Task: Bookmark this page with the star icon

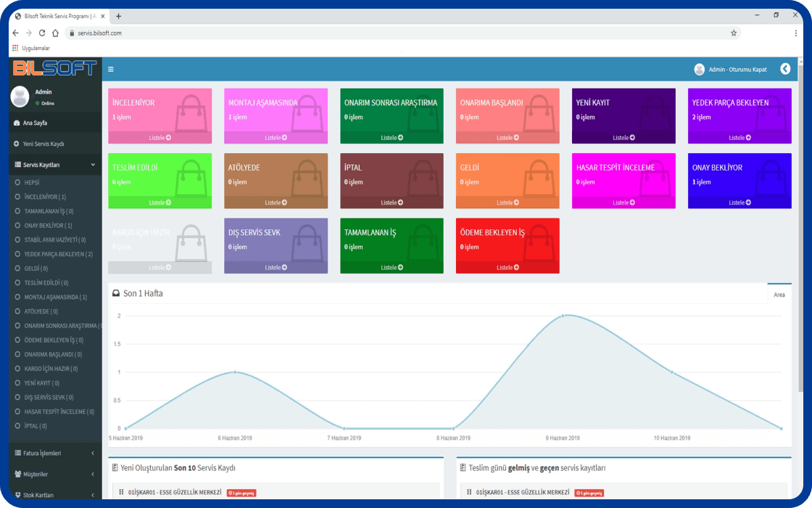Action: (x=734, y=33)
